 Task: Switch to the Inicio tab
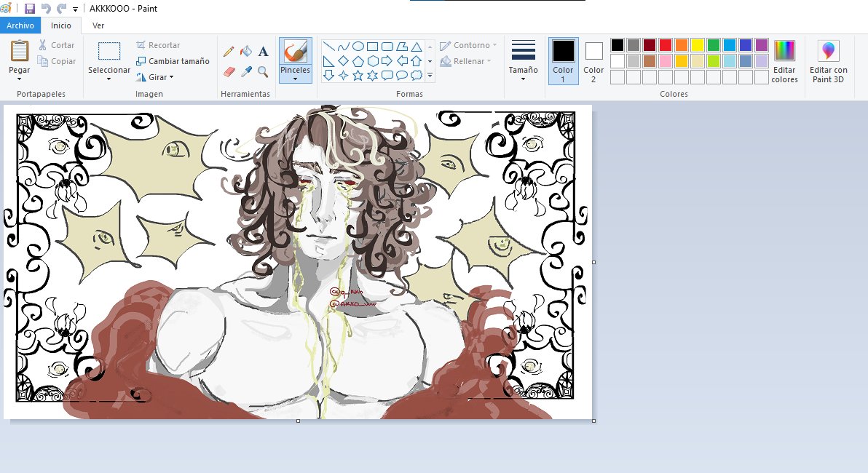pyautogui.click(x=61, y=25)
